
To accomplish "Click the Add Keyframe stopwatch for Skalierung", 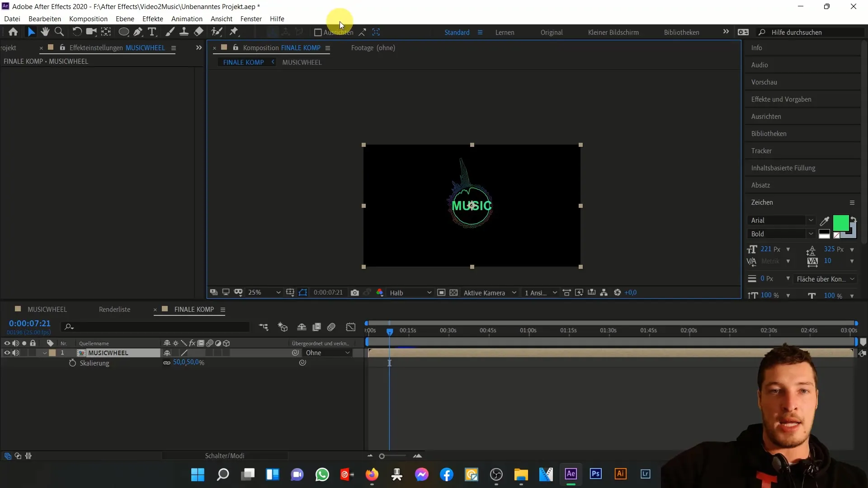I will 72,362.
